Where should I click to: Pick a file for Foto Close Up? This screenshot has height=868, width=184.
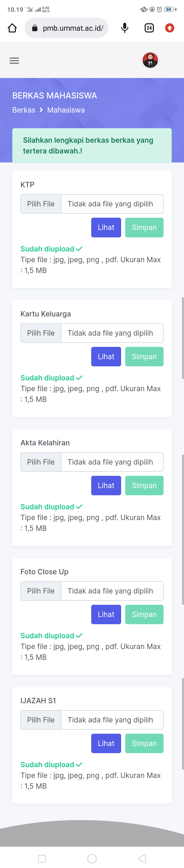coord(41,591)
